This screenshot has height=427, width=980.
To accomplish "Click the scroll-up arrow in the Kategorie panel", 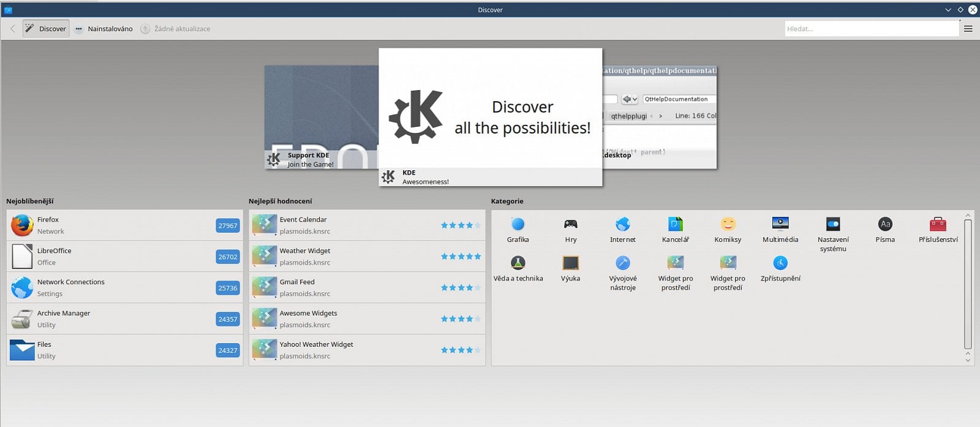I will pos(968,216).
